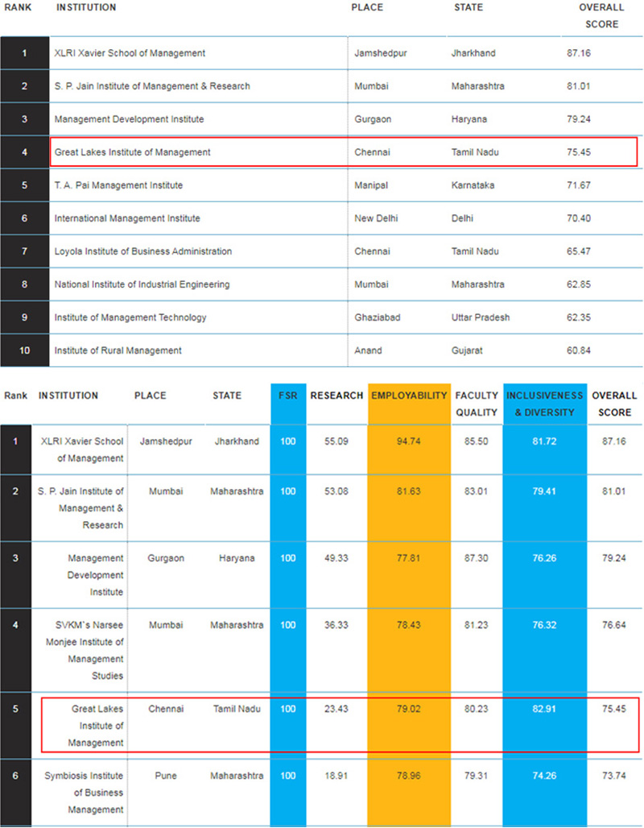Click the overall score 65.47
Screen dimensions: 644x828
(579, 251)
